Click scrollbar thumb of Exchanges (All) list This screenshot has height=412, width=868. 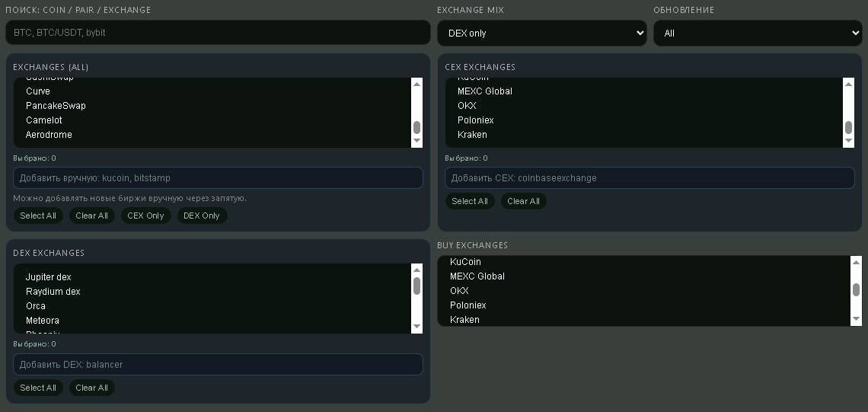click(416, 127)
